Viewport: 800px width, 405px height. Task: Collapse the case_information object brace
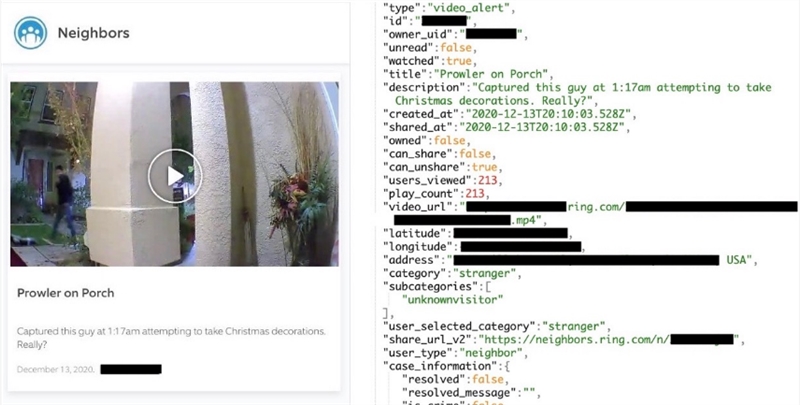[x=508, y=366]
